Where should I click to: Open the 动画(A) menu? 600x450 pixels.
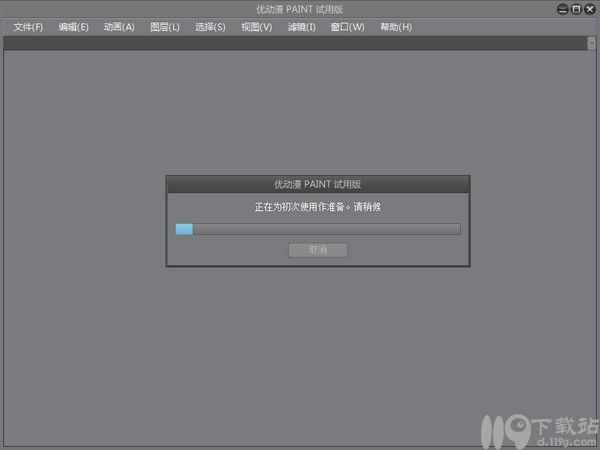(x=119, y=27)
